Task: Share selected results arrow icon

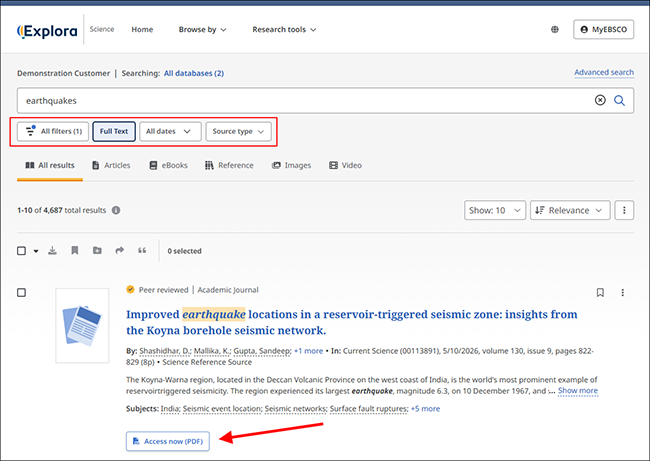Action: coord(119,250)
